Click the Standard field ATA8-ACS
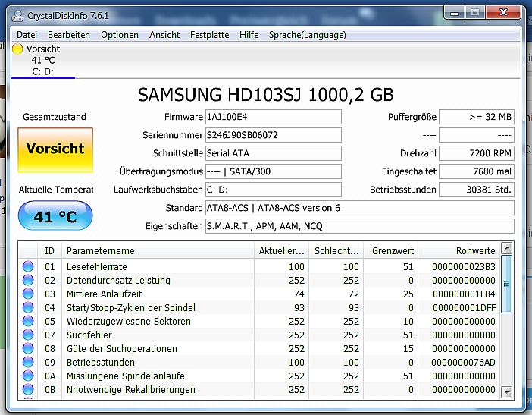Viewport: 532px width, 415px height. [x=360, y=208]
